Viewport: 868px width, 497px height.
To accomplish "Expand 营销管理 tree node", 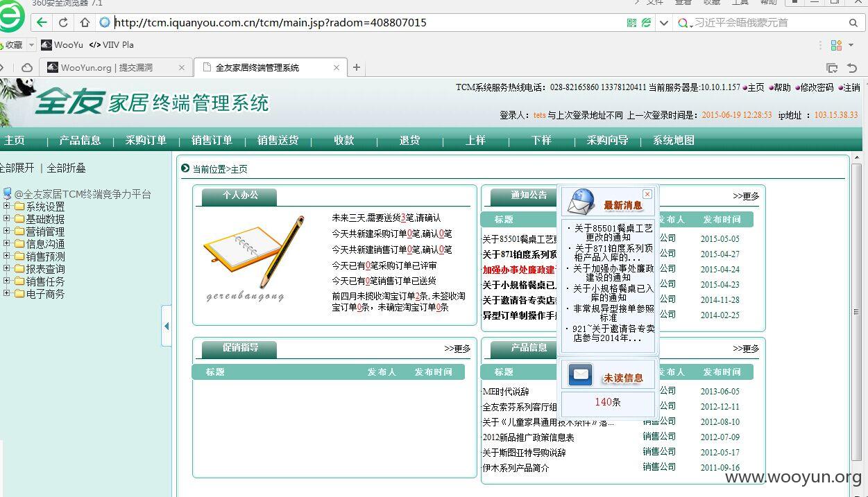I will click(x=7, y=232).
